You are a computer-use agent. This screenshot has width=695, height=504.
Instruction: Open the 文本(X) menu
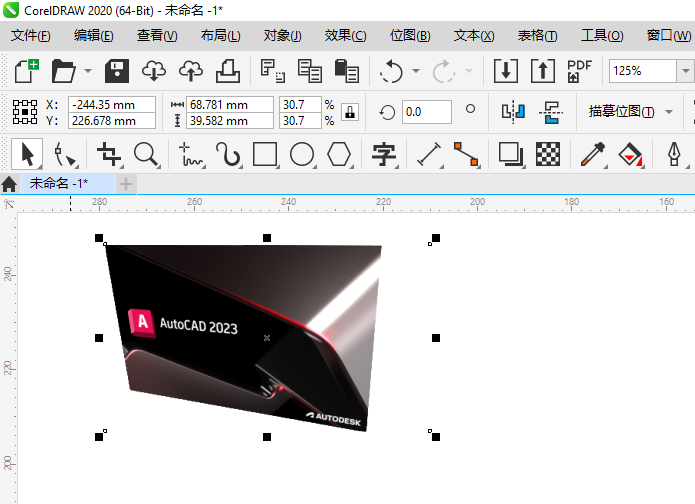coord(474,35)
